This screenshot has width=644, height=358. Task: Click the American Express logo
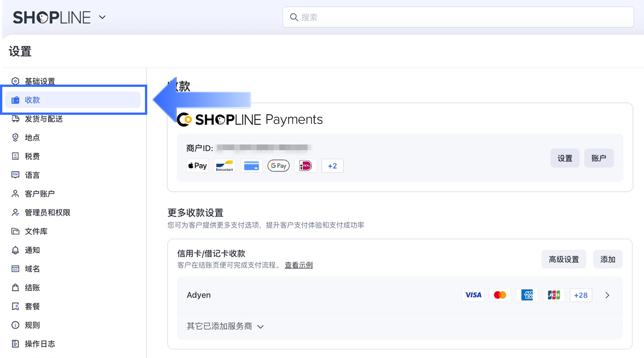pyautogui.click(x=527, y=295)
